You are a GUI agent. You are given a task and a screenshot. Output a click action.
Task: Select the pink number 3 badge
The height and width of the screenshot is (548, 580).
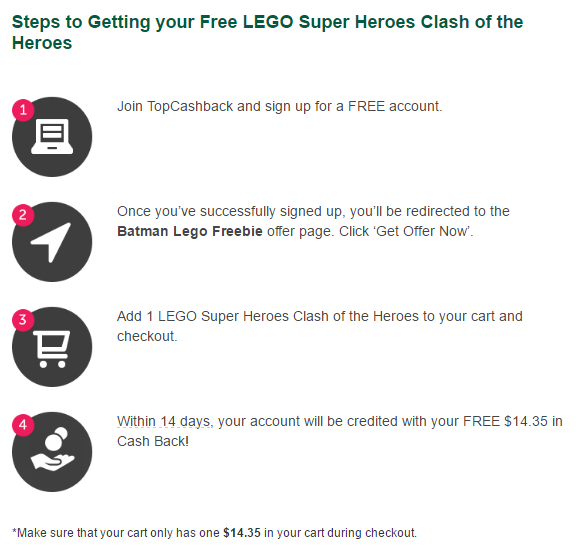click(23, 320)
